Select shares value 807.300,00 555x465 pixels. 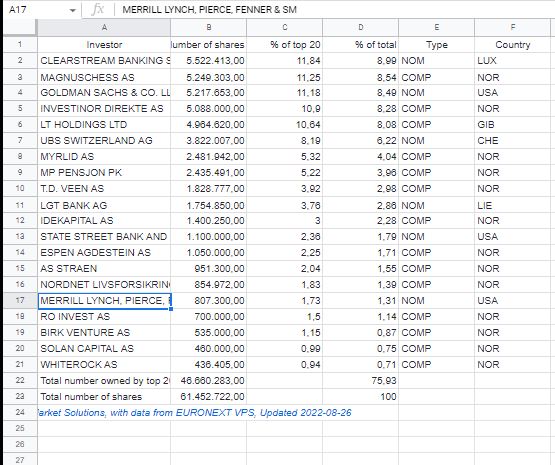(x=208, y=300)
